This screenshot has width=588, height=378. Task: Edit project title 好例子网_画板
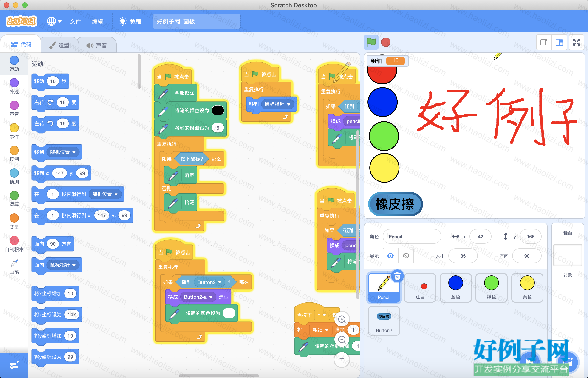[x=196, y=21]
